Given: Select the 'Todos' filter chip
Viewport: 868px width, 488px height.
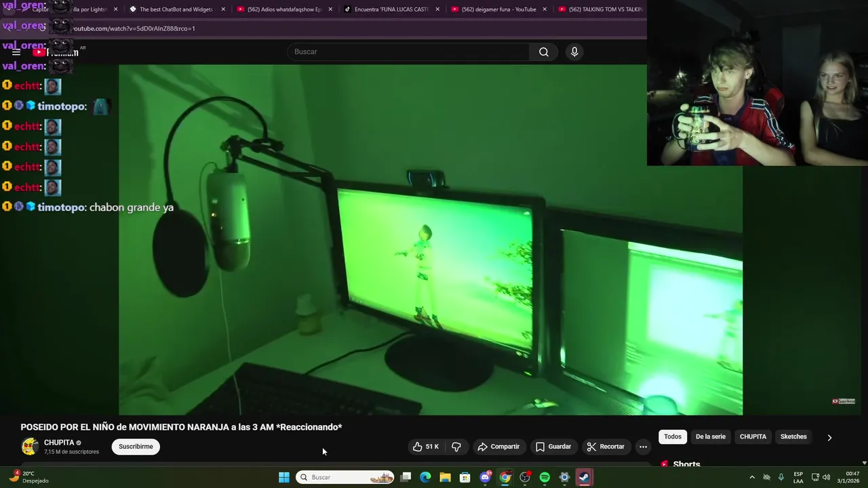Looking at the screenshot, I should tap(673, 436).
